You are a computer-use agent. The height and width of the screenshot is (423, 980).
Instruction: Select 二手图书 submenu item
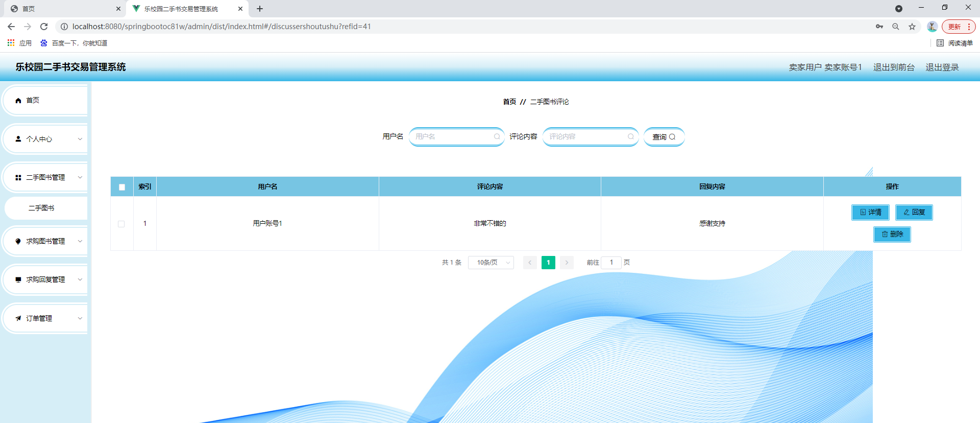[x=46, y=208]
